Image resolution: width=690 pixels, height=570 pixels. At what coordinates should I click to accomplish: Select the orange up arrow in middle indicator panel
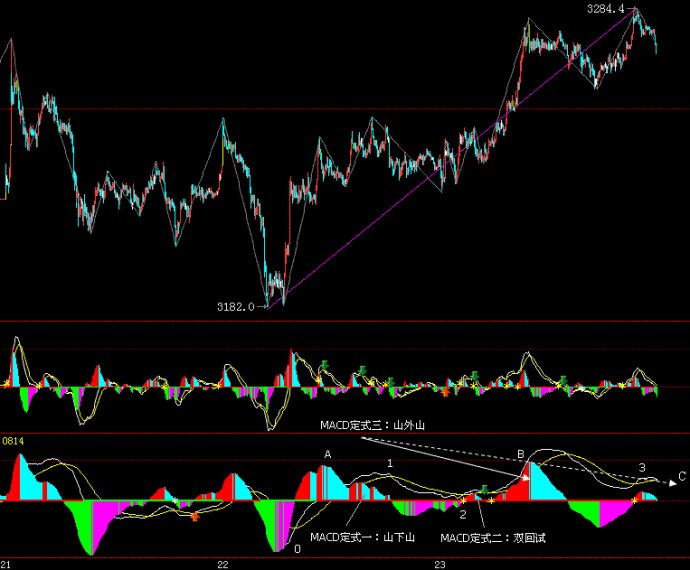click(x=446, y=392)
